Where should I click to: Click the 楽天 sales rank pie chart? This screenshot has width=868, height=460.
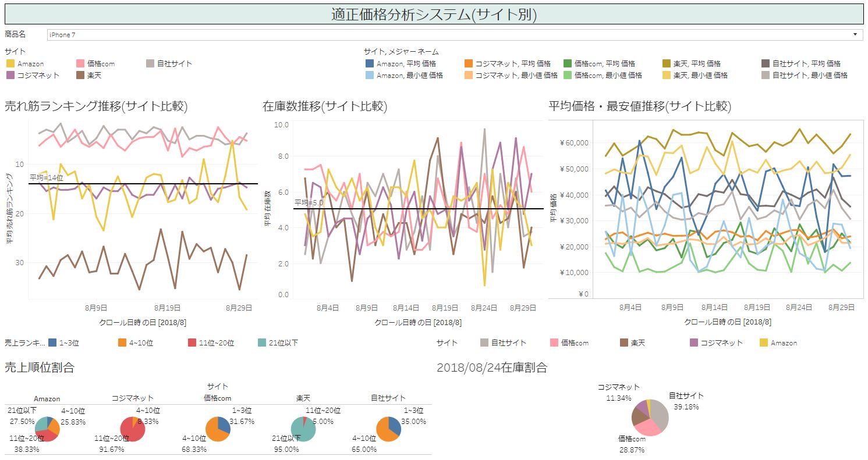pyautogui.click(x=303, y=429)
